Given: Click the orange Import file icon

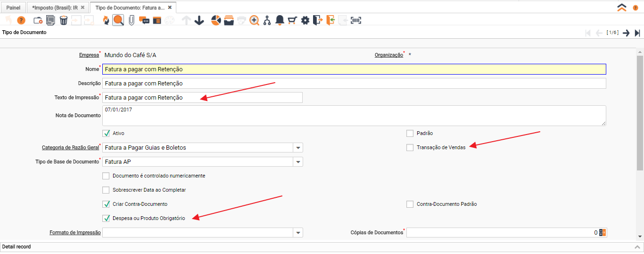Looking at the screenshot, I should 330,20.
